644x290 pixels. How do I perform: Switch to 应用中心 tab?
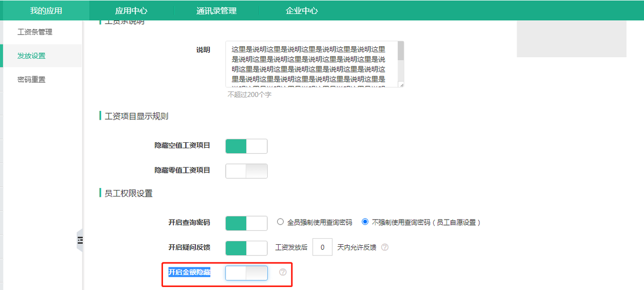tap(131, 11)
